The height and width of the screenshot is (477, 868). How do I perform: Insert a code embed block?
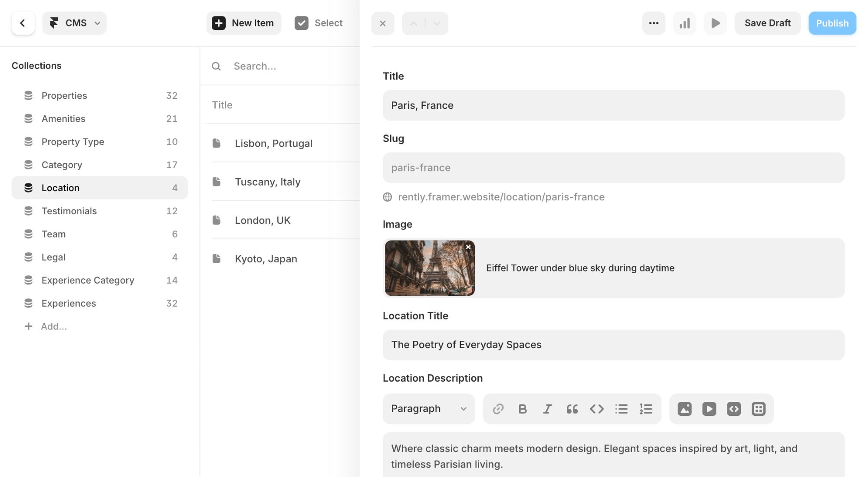point(734,409)
